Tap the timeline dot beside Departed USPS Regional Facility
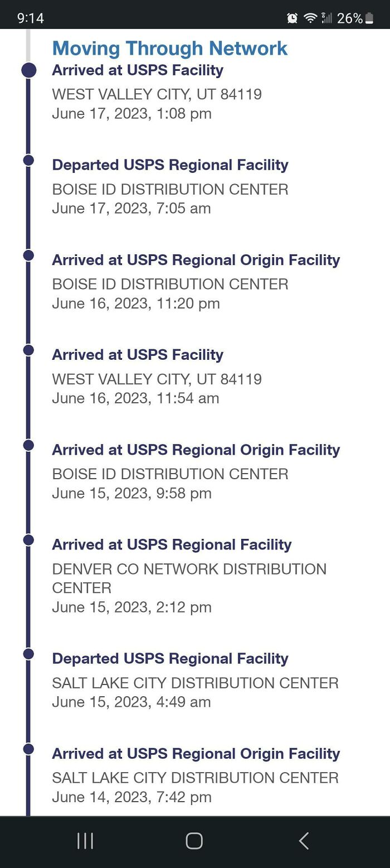The width and height of the screenshot is (390, 868). (28, 162)
